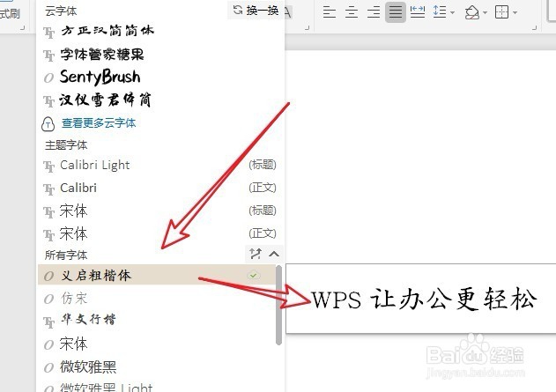The width and height of the screenshot is (556, 392).
Task: Select 宋体 (正文) theme font
Action: click(159, 233)
